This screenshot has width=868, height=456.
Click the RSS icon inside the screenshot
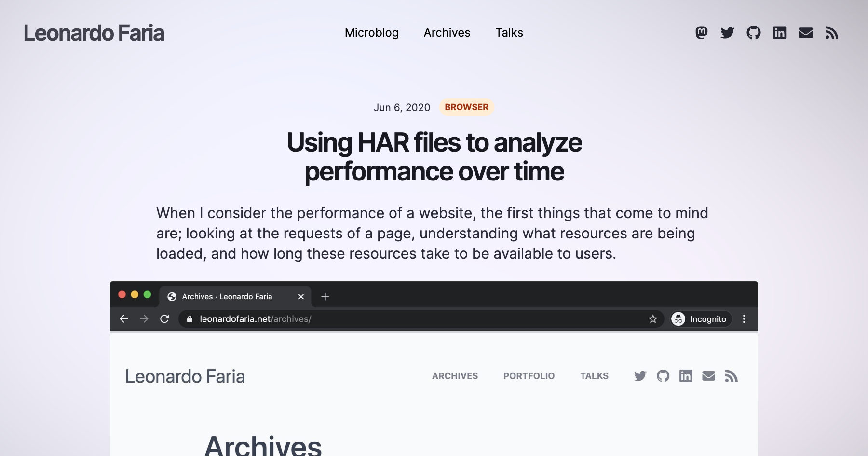[x=732, y=376]
